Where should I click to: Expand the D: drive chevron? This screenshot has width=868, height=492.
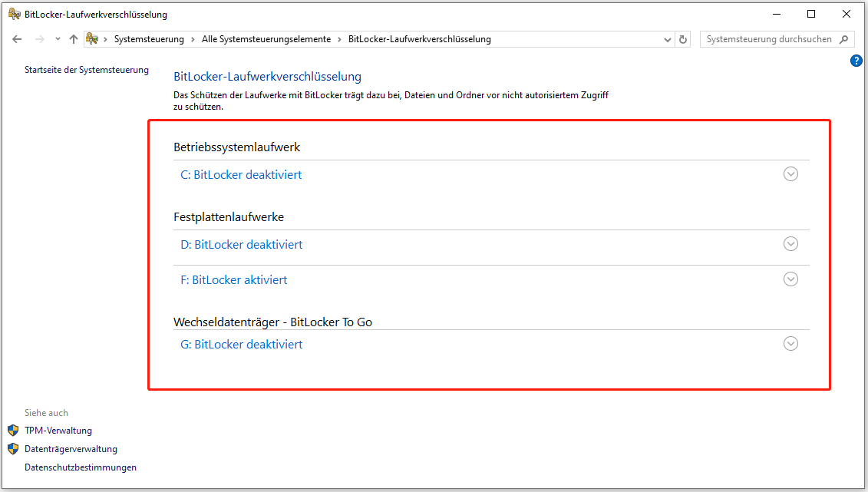(x=790, y=243)
